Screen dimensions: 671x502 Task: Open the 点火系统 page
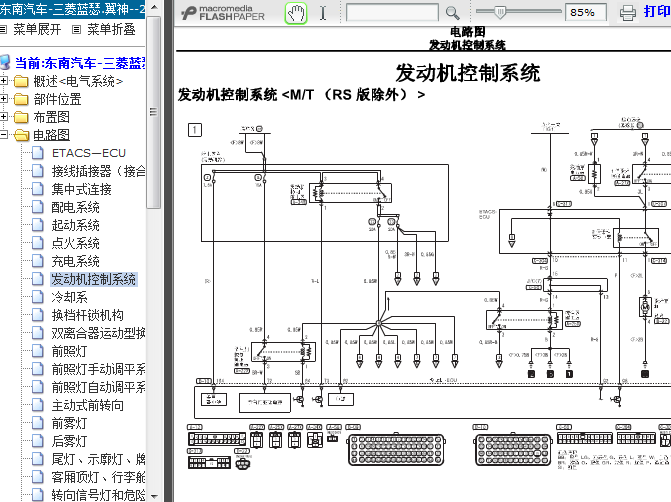click(x=75, y=243)
